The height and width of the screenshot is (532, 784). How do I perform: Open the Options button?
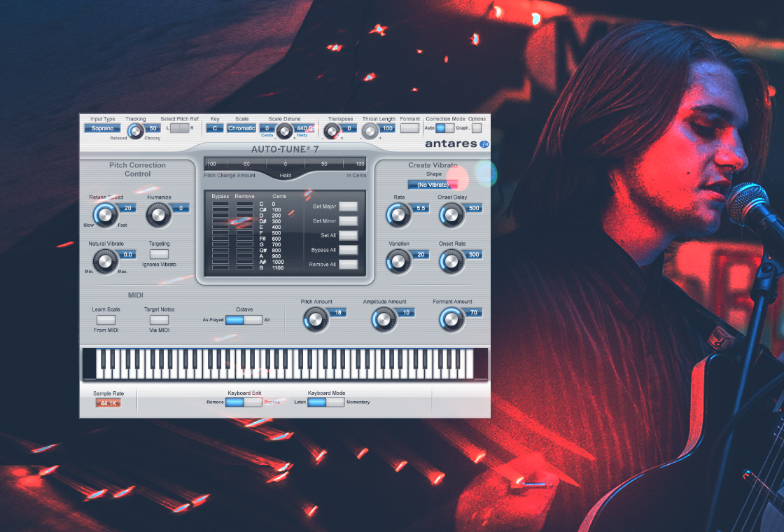477,128
